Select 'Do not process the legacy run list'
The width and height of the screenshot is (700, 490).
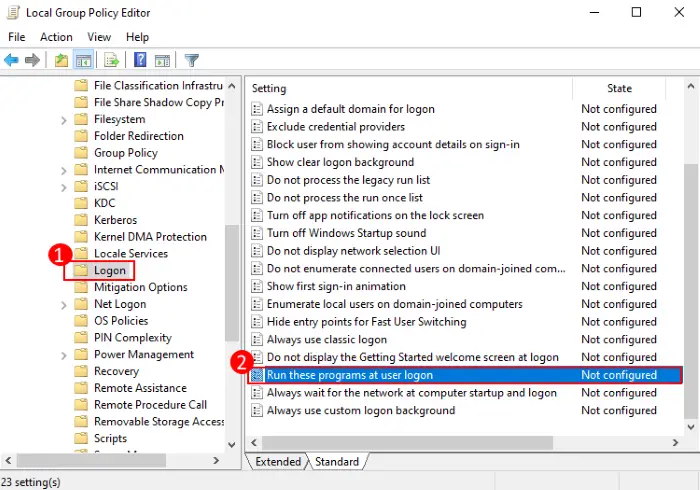point(348,180)
